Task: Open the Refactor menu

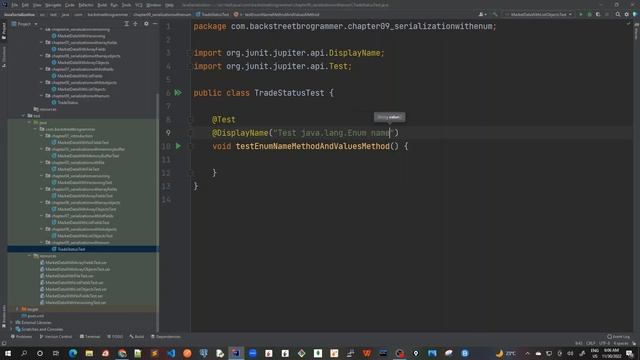Action: click(86, 5)
